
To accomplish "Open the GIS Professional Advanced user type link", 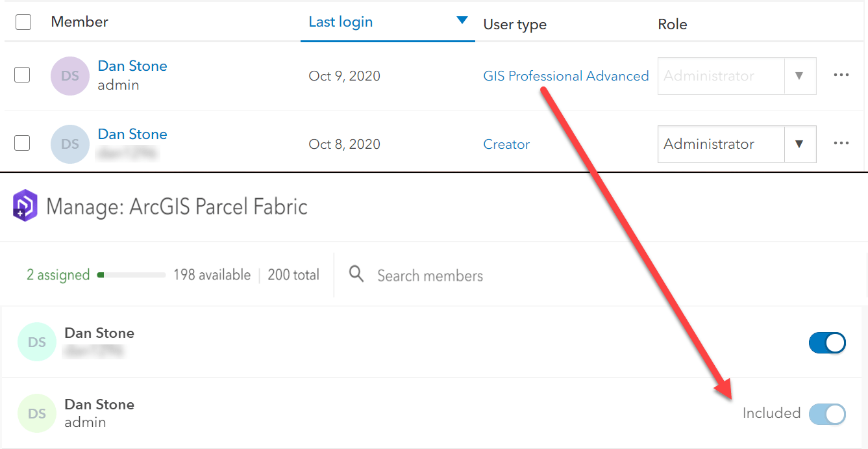I will pos(565,76).
